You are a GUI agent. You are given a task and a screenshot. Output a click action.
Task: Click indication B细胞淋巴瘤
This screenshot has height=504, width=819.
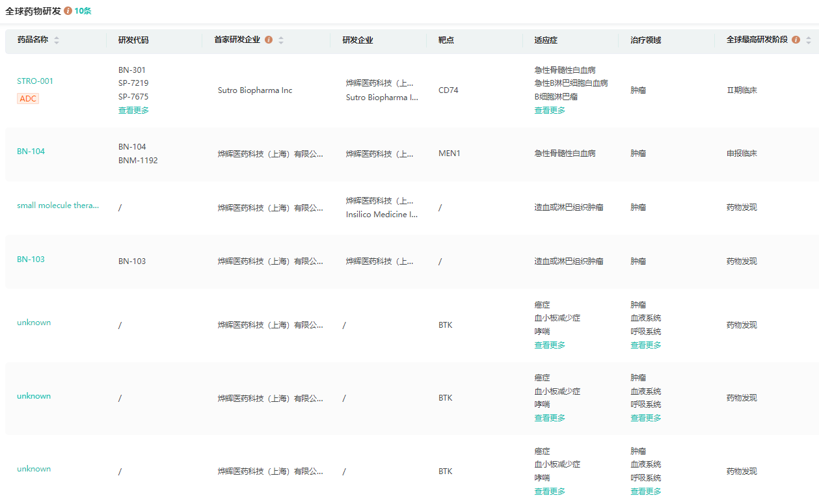pos(556,97)
